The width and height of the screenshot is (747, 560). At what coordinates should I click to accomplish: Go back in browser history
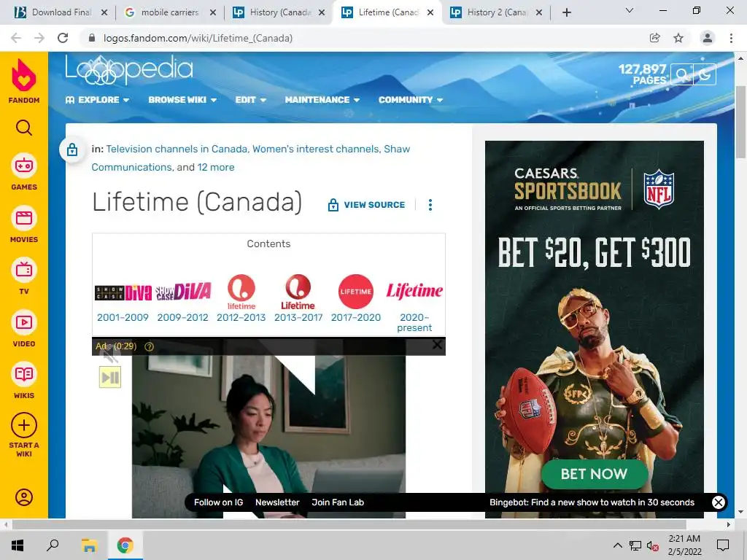tap(16, 38)
